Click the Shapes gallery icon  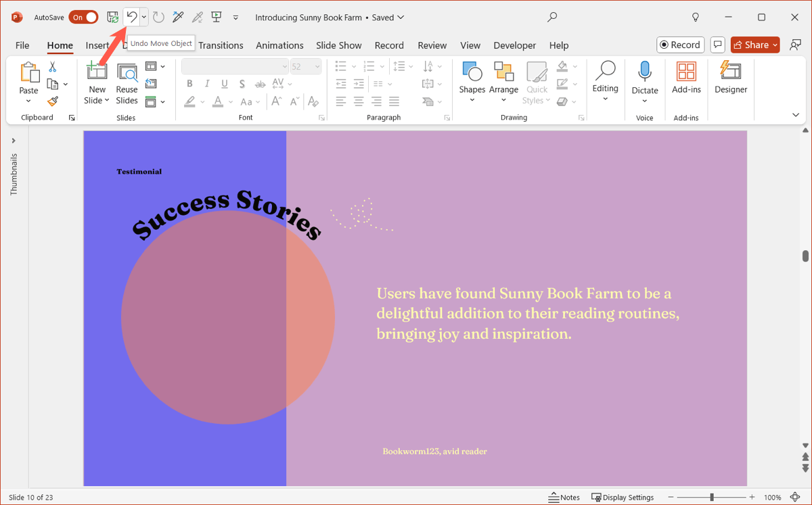click(472, 71)
